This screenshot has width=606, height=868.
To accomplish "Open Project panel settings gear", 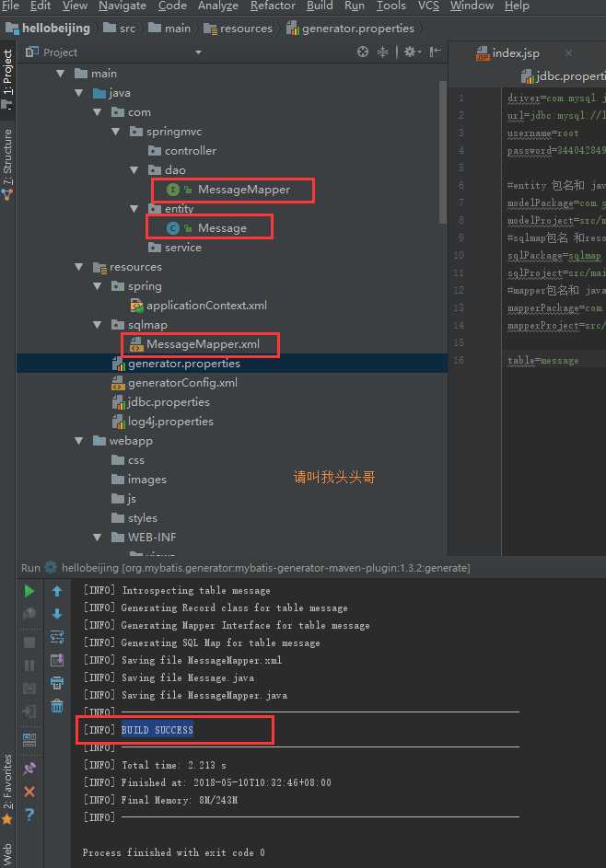I will click(x=412, y=52).
